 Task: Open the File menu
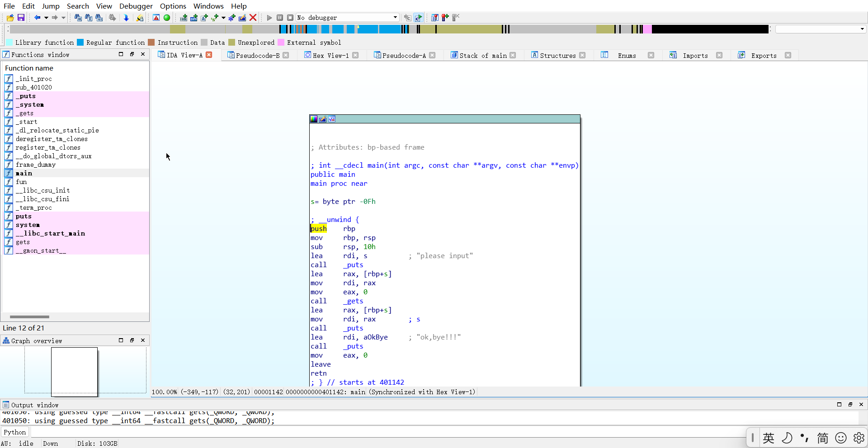tap(9, 6)
